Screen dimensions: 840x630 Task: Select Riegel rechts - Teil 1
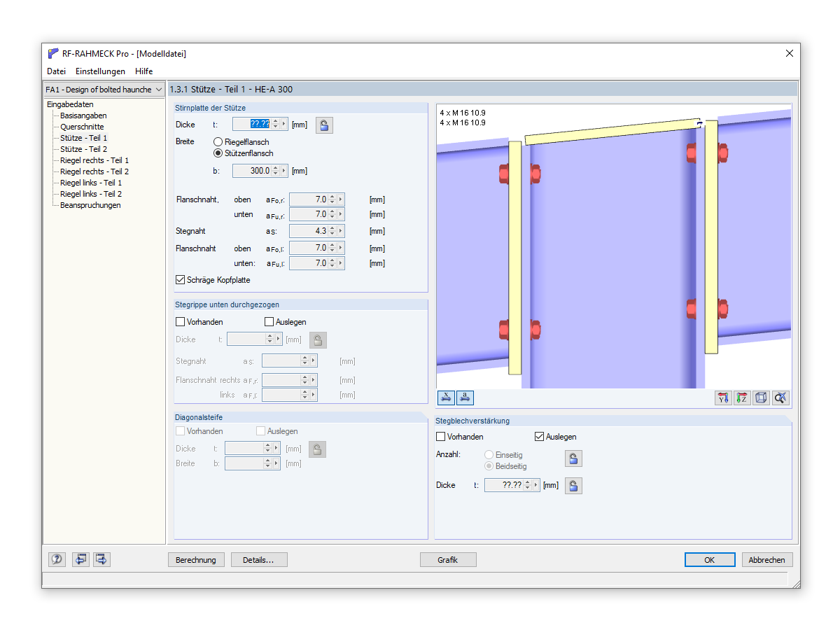[94, 160]
